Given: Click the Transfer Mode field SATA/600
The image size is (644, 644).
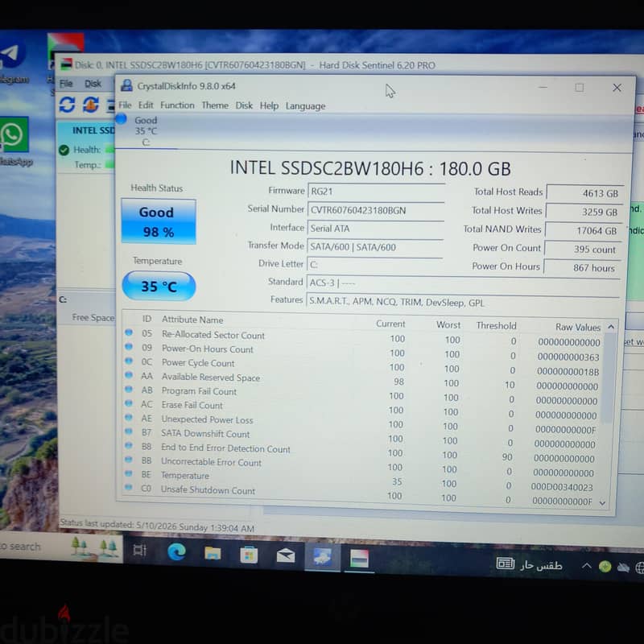Looking at the screenshot, I should click(375, 247).
